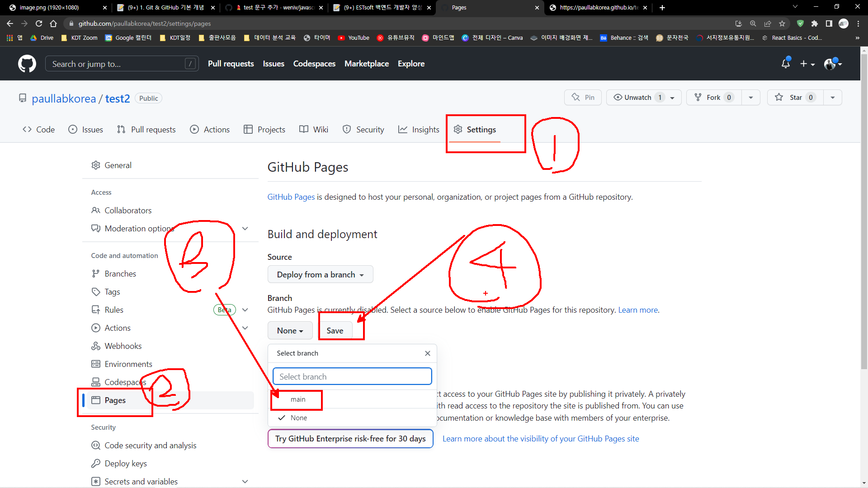Expand the Moderation options section

tap(245, 229)
